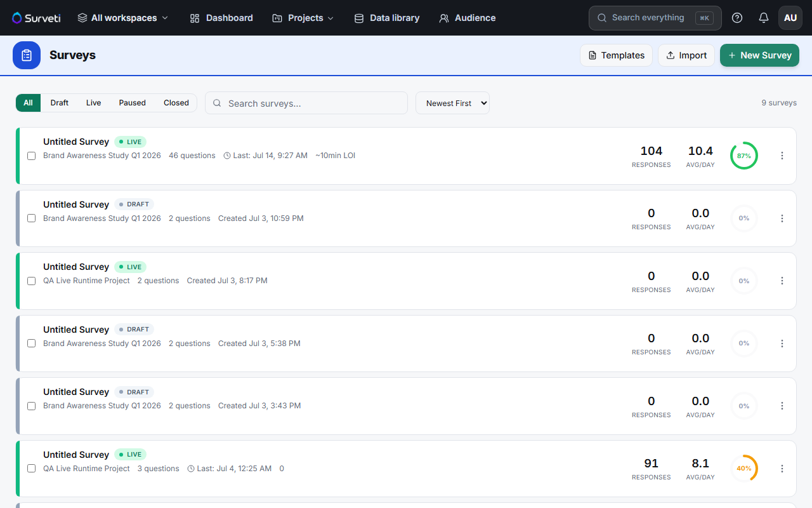Filter surveys by Draft
Image resolution: width=812 pixels, height=508 pixels.
60,103
